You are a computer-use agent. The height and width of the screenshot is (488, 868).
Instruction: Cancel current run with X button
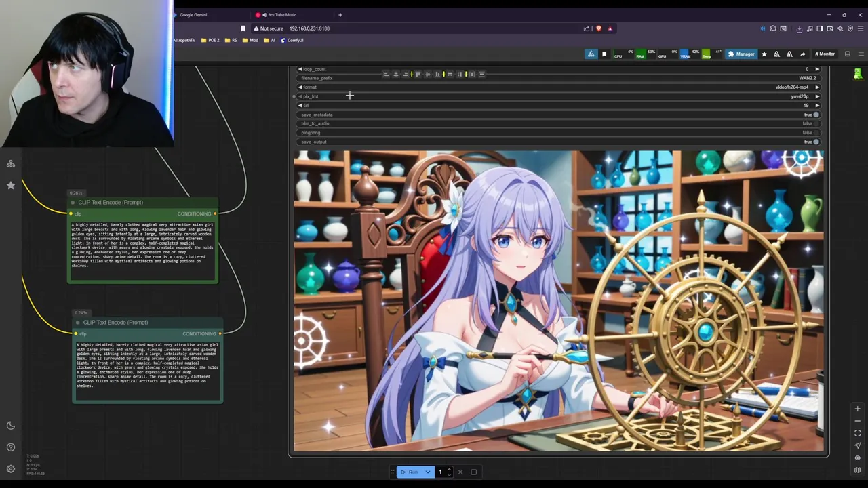(x=460, y=472)
